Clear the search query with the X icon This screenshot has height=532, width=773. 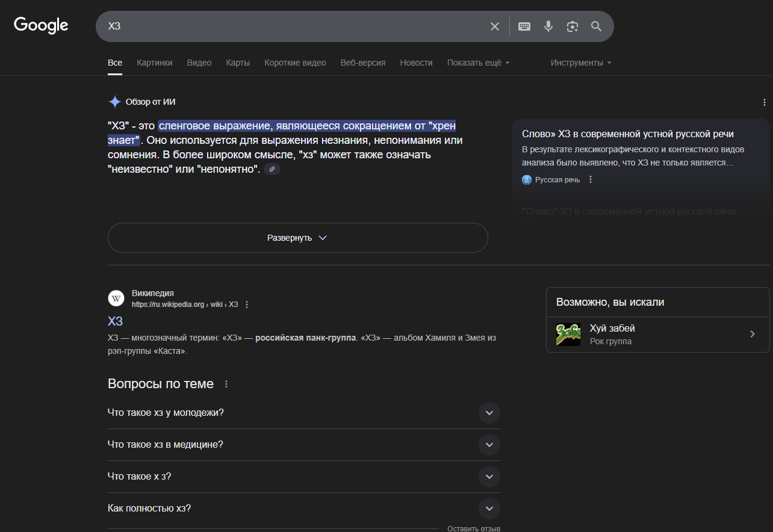coord(495,26)
